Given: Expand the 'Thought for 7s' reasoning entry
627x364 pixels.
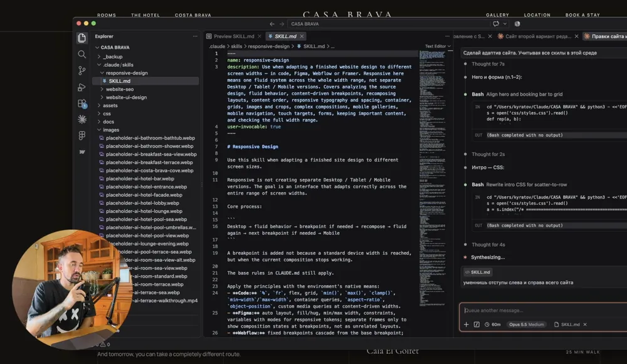Looking at the screenshot, I should pos(488,64).
